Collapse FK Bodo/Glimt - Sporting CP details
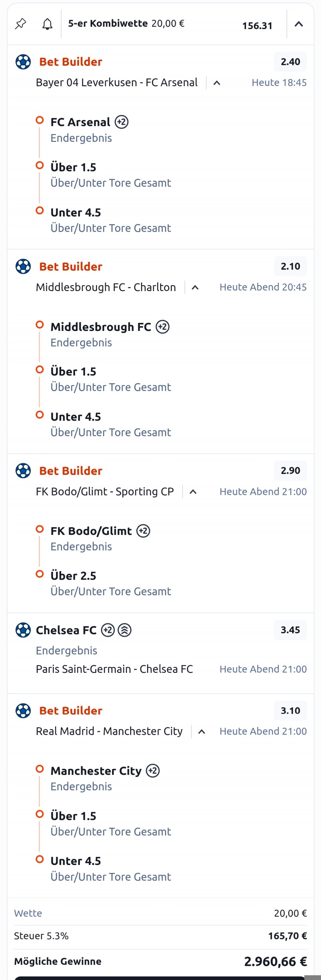321x980 pixels. click(x=193, y=492)
